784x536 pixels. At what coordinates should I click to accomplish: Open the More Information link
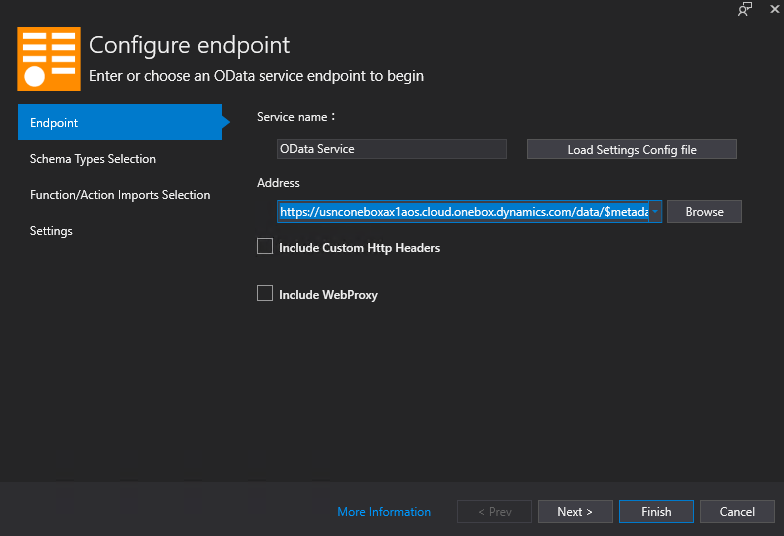coord(384,512)
